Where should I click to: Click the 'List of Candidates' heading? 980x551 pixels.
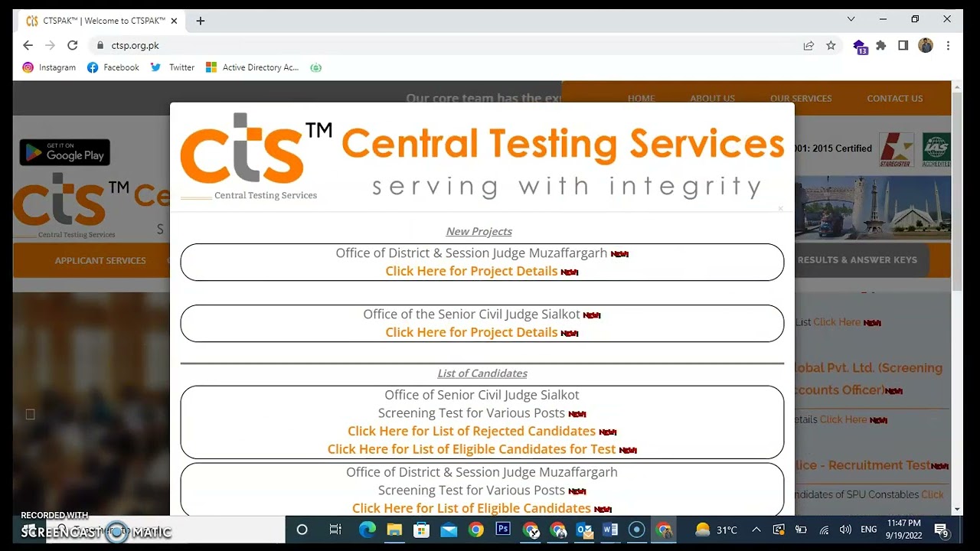click(x=482, y=373)
